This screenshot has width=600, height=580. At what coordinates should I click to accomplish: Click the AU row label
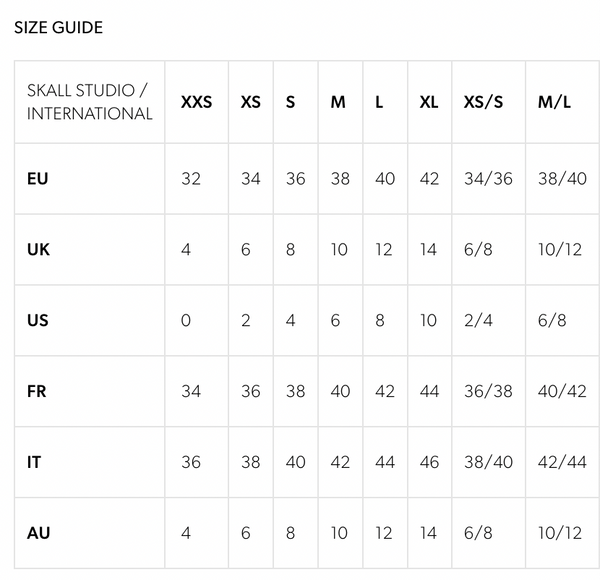tap(38, 533)
